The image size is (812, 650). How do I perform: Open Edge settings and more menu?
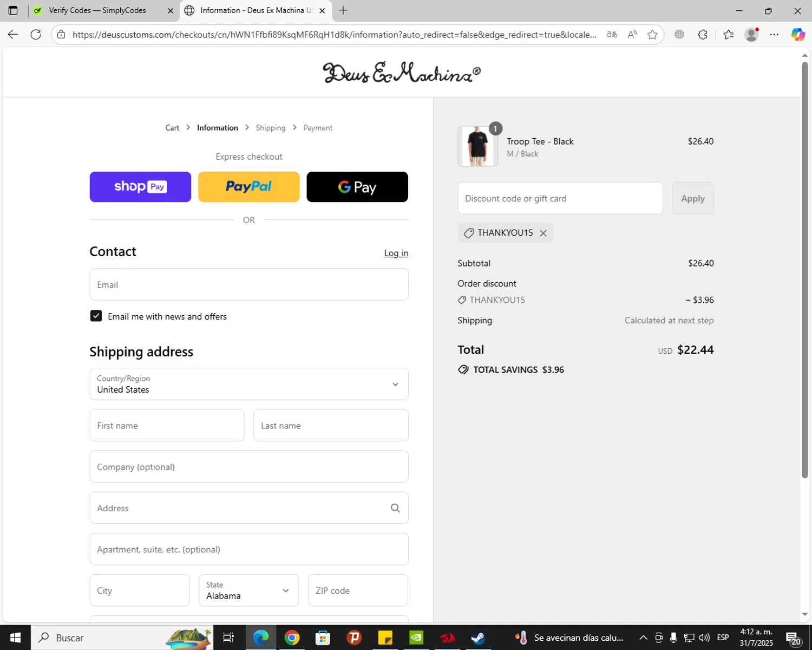coord(774,35)
